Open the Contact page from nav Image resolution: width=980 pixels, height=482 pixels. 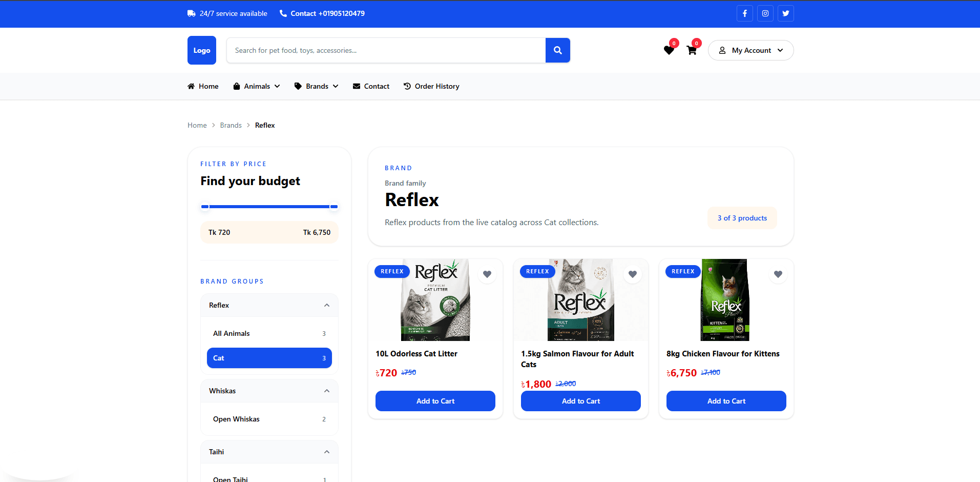[x=371, y=86]
